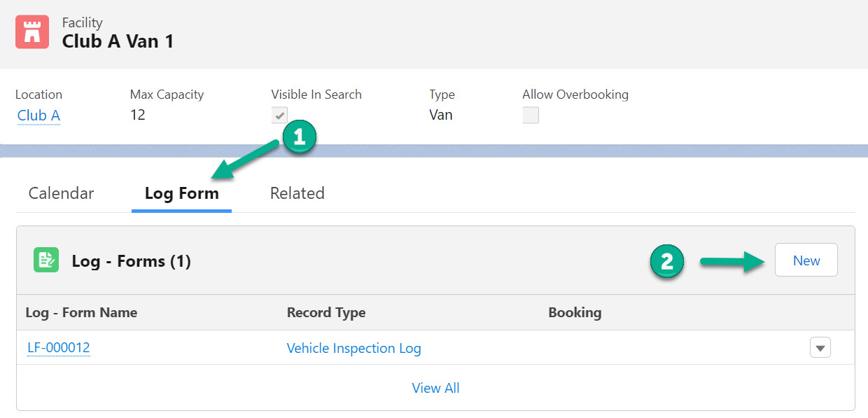
Task: Click the Type field showing Van
Action: coord(440,114)
